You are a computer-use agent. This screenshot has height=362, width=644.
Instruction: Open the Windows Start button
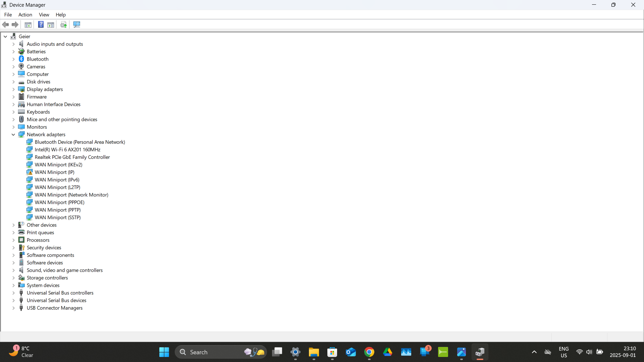(x=164, y=352)
